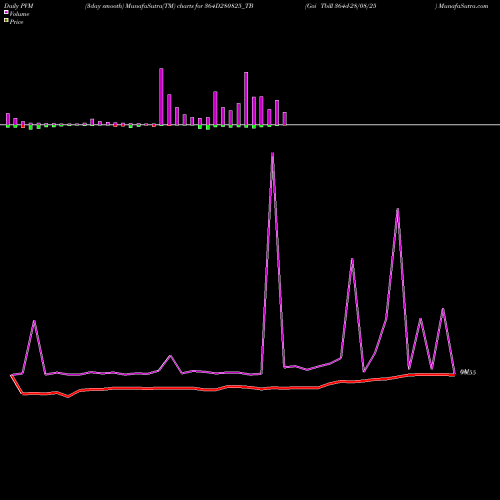Click the MunafaSutra.com watermark text at top right
500x500 pixels.
[x=462, y=6]
